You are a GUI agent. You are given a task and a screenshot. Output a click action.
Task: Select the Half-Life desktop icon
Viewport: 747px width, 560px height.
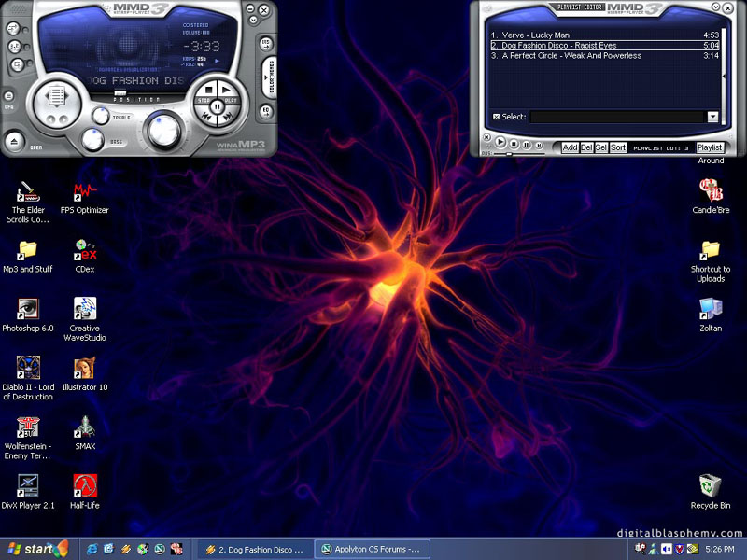[x=85, y=486]
